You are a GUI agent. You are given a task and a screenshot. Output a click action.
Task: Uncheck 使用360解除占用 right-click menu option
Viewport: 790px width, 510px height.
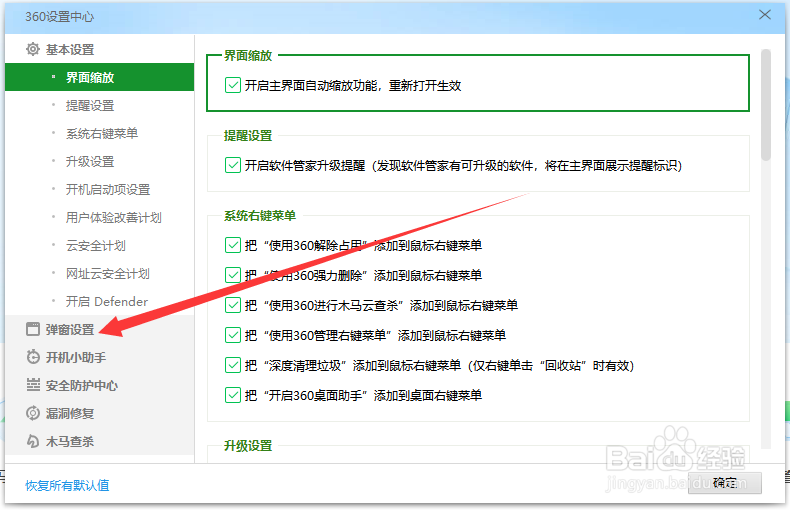(233, 245)
